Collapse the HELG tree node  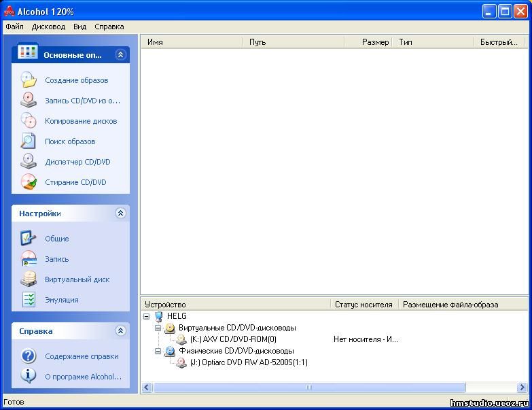tap(146, 316)
